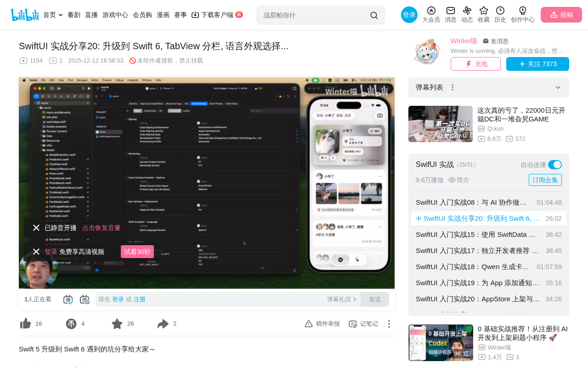Click 登录 link in danmaku bar
This screenshot has width=588, height=368.
118,299
